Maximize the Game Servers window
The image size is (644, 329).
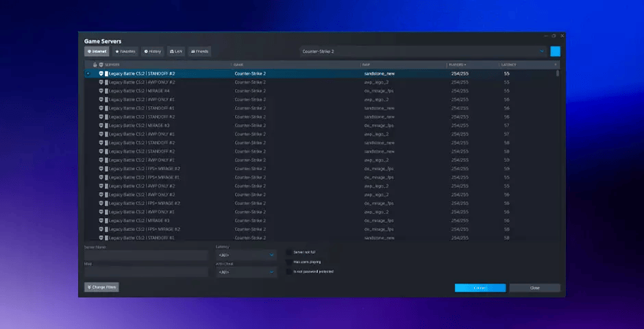[554, 36]
